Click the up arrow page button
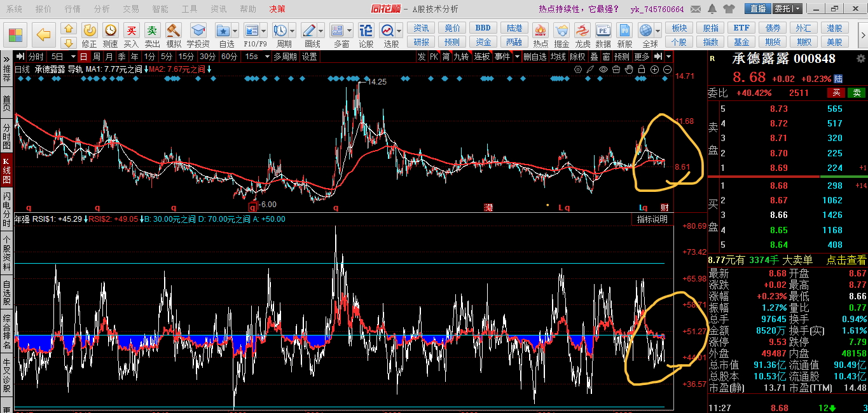Screen dimensions: 868x413 pos(69,29)
